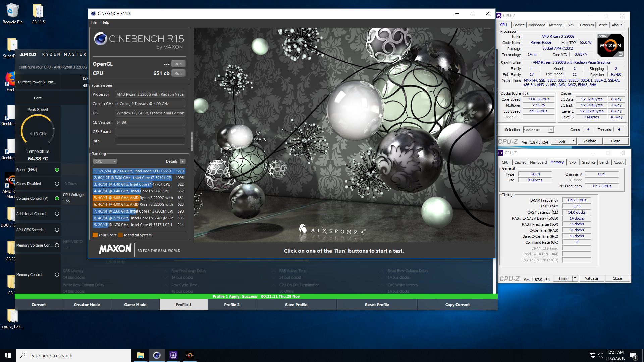Switch to SPD tab in bottom CPU-Z
The height and width of the screenshot is (362, 644).
click(572, 162)
